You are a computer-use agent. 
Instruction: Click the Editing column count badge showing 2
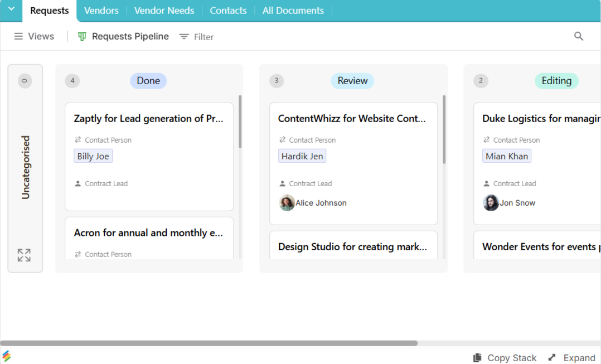[x=481, y=81]
